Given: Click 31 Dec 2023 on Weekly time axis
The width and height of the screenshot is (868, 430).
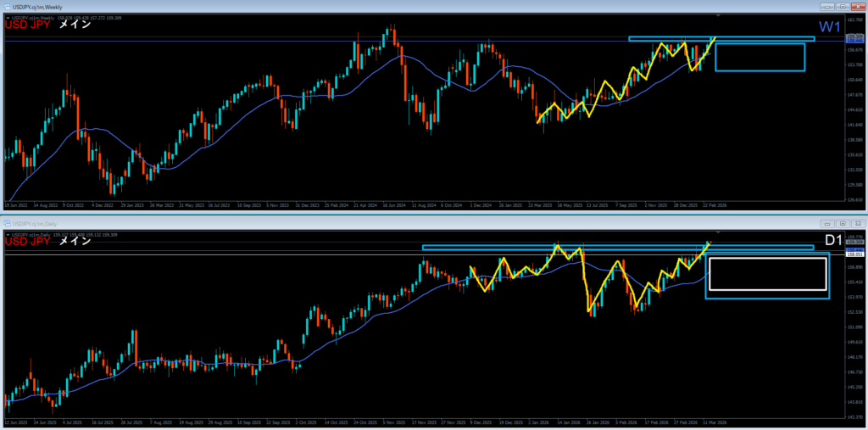Looking at the screenshot, I should point(307,204).
